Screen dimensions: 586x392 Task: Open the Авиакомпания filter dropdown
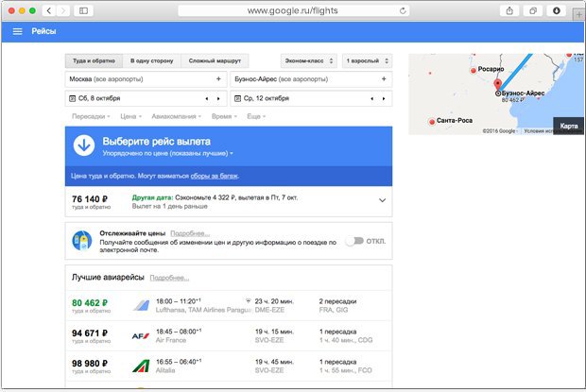pyautogui.click(x=176, y=116)
